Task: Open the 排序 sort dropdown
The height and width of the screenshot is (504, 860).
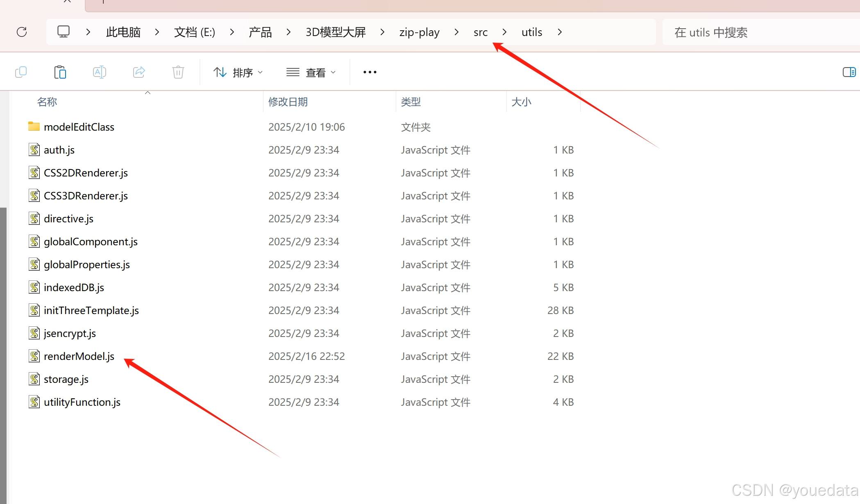Action: (x=238, y=72)
